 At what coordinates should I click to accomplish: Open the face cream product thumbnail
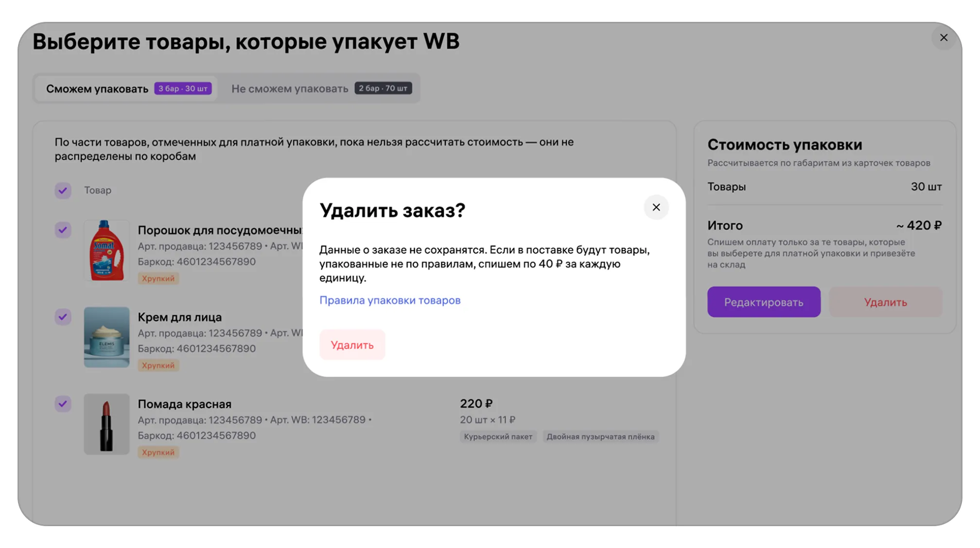click(106, 337)
